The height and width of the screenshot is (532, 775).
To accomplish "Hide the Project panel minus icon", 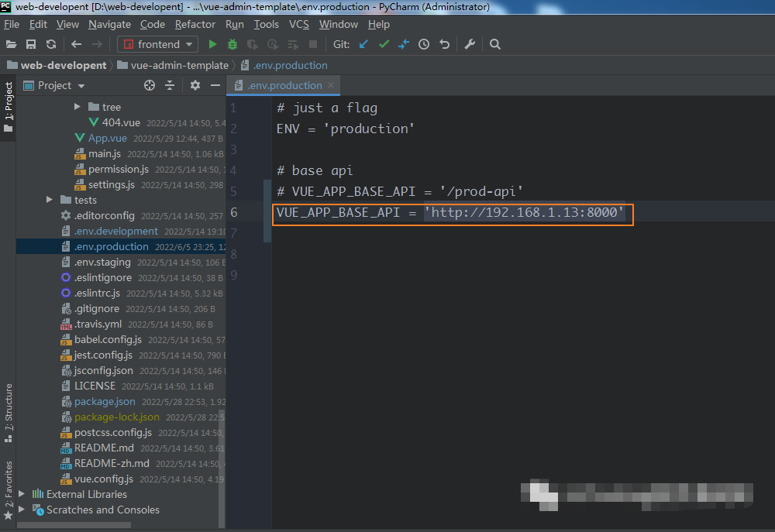I will point(215,85).
